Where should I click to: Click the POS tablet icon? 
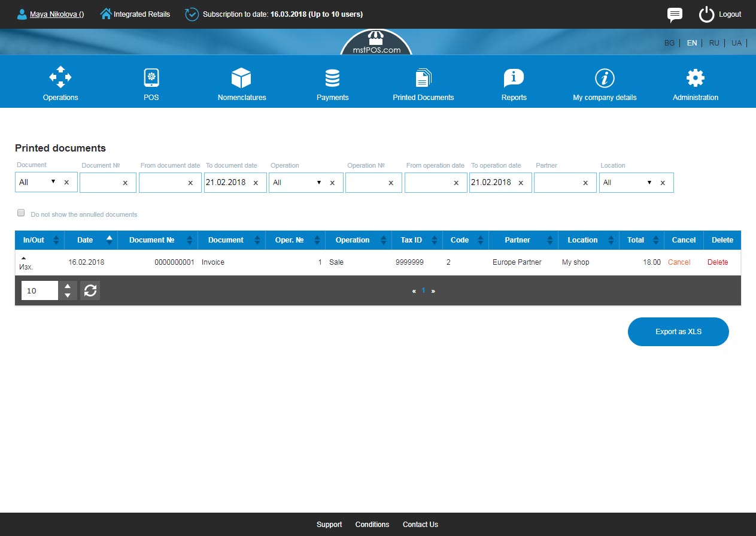(x=151, y=78)
